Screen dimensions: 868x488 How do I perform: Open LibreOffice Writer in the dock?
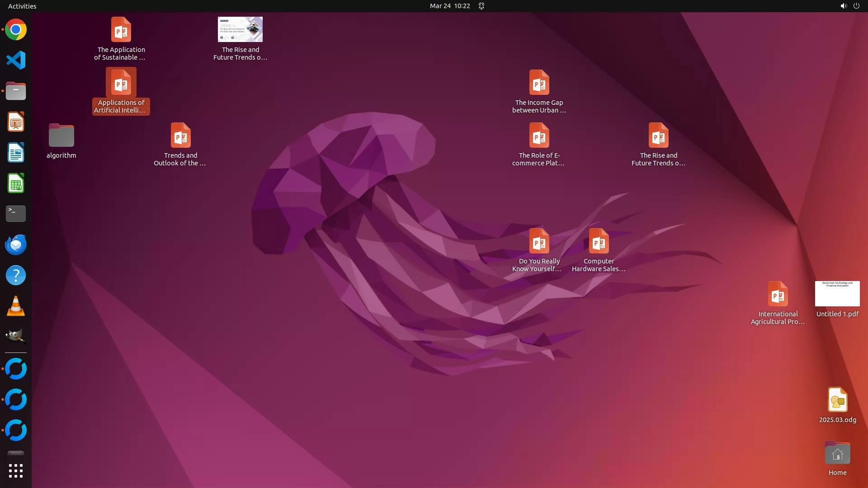16,153
